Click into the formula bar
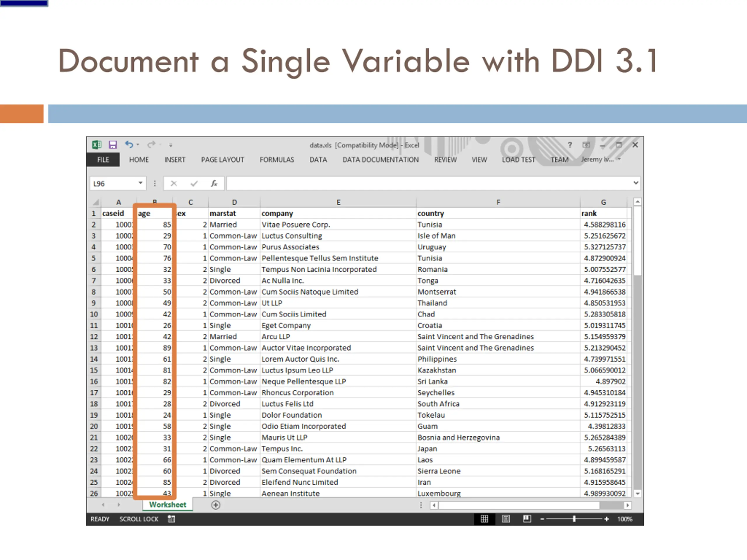 [429, 183]
